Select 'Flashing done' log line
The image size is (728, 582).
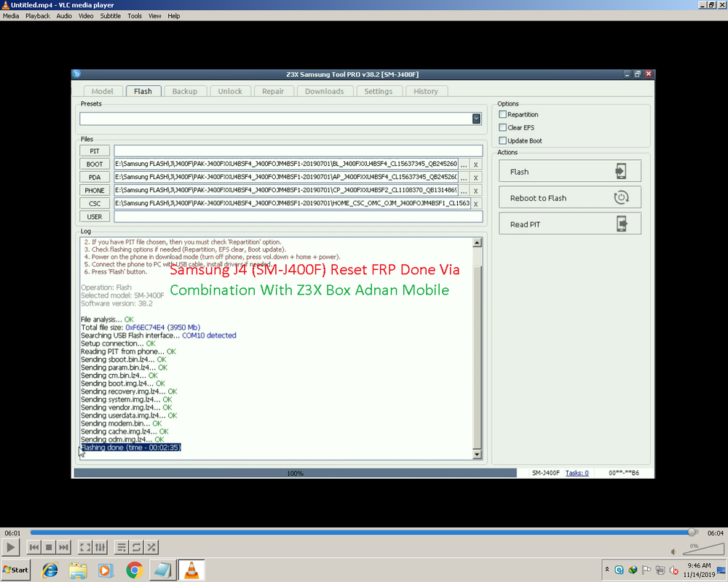click(131, 447)
